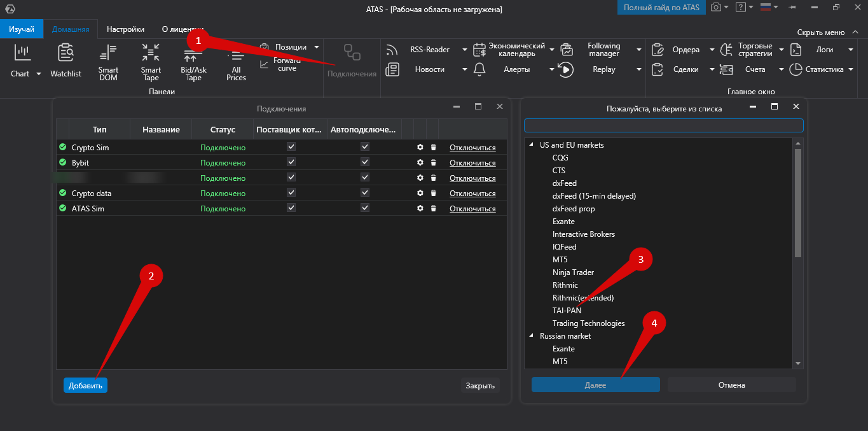Toggle quote provider checkbox for Bybit
Viewport: 868px width, 431px height.
[x=291, y=162]
